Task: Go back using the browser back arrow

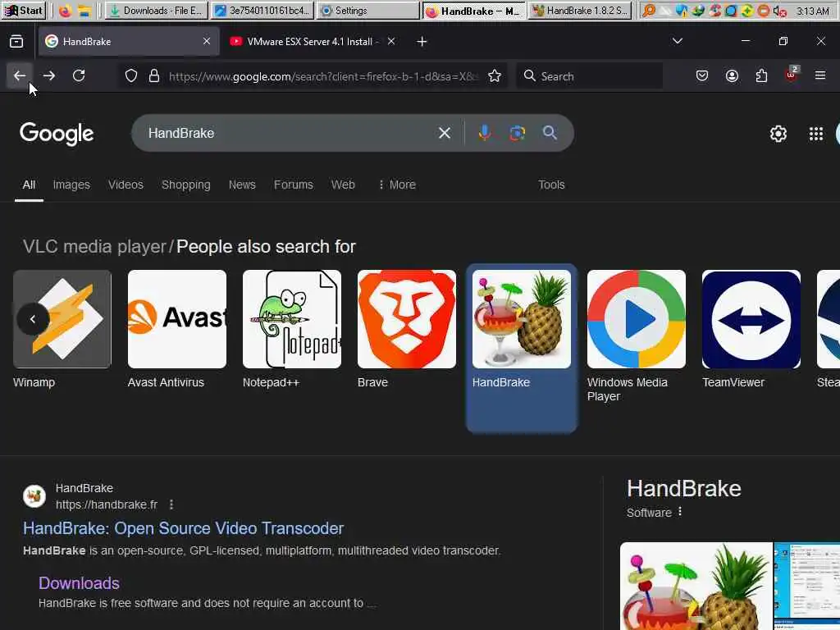Action: tap(20, 75)
